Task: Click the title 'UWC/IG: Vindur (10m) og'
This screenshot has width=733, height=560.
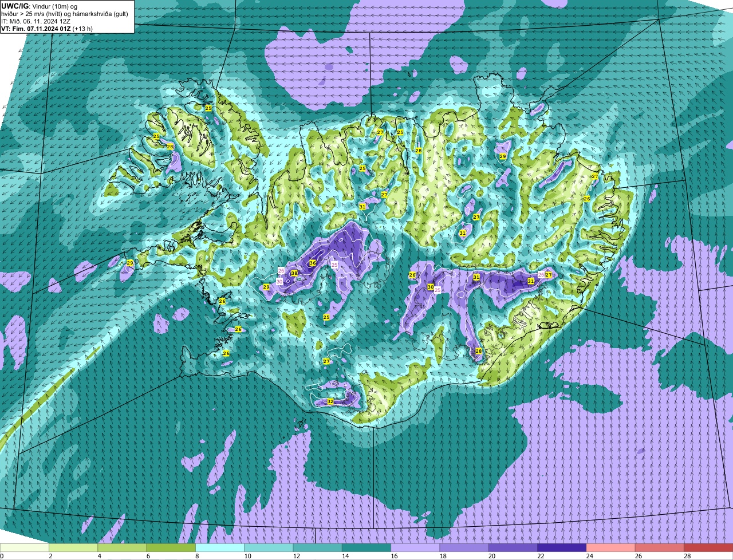Action: [x=39, y=6]
